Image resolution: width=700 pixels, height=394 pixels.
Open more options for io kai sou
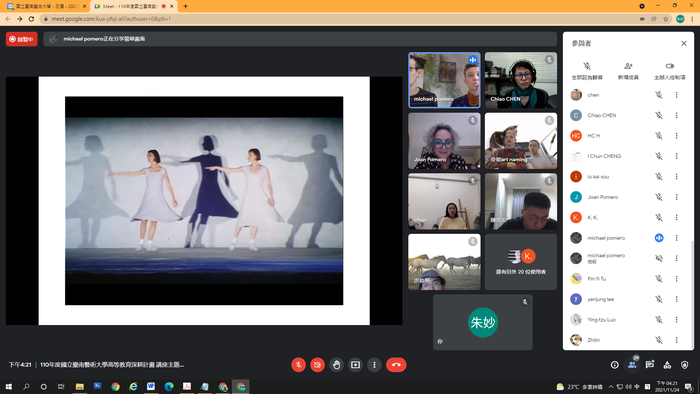click(676, 177)
